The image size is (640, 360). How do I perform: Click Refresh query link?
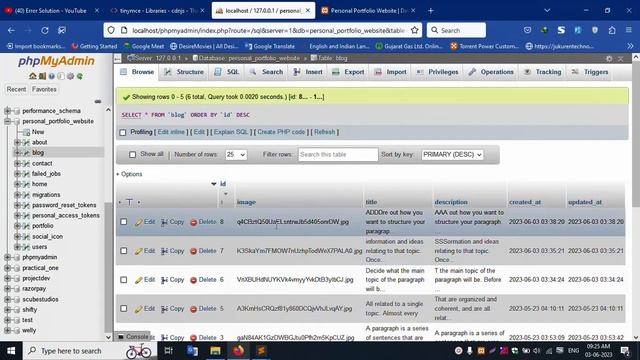coord(324,132)
